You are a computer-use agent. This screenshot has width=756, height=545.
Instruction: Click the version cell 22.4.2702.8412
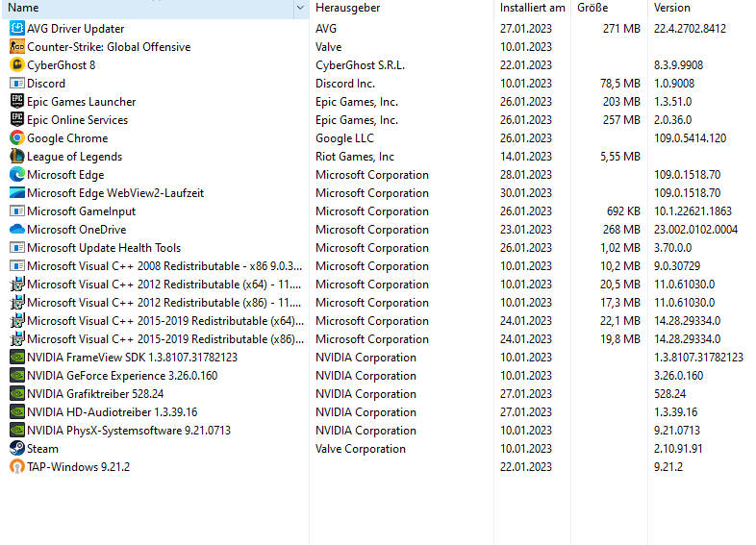click(690, 29)
